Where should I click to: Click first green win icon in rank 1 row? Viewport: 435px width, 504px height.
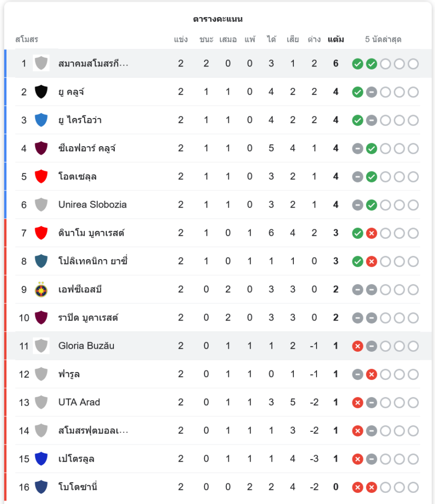(x=357, y=64)
